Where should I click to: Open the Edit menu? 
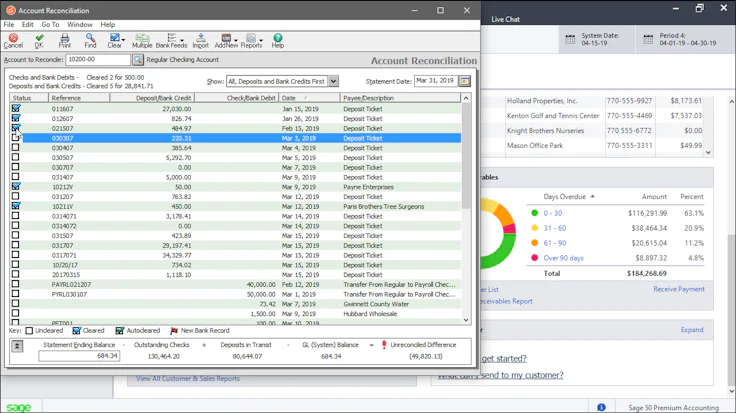click(28, 24)
